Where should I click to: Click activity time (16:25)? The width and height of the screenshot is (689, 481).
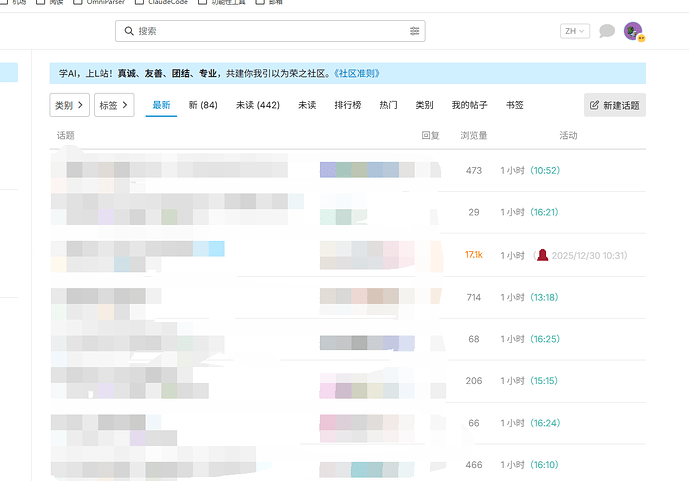click(x=545, y=339)
